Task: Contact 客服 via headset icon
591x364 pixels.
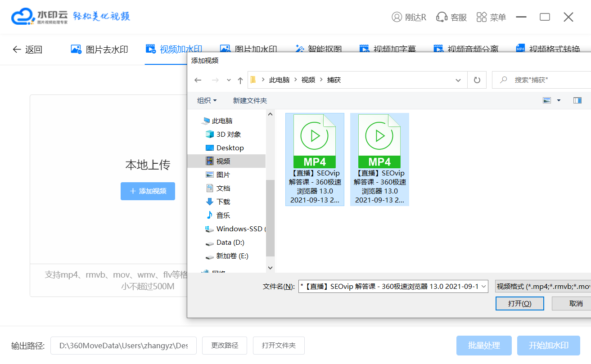Action: (442, 17)
